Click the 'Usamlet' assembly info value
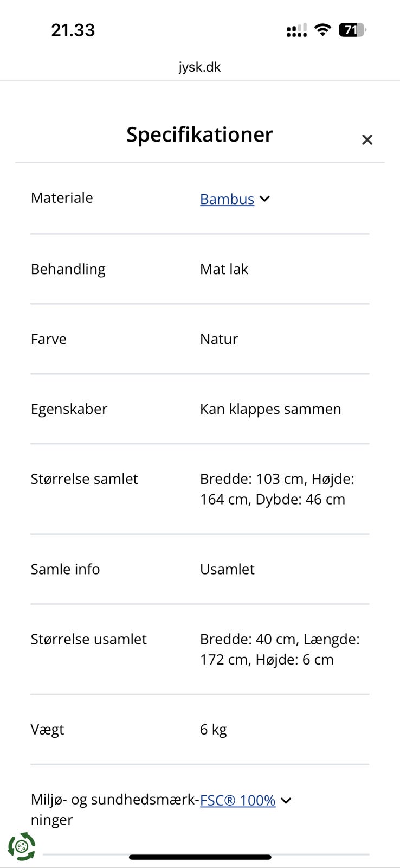 (x=227, y=569)
